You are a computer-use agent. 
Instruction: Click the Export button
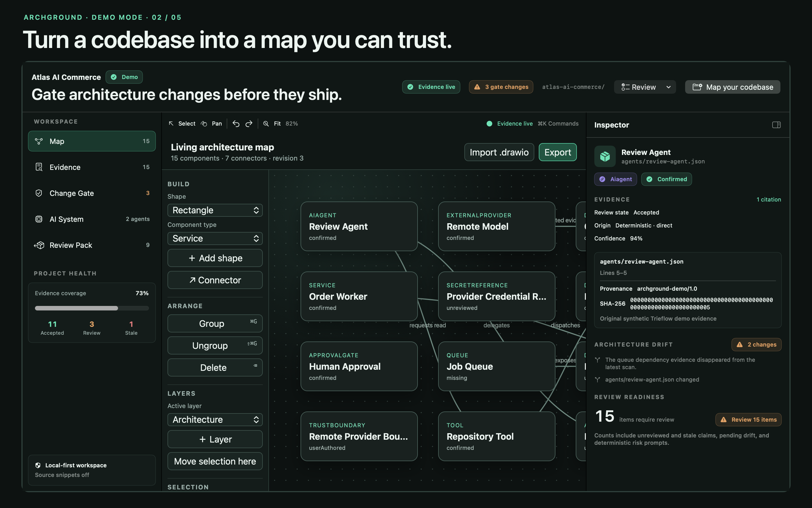pyautogui.click(x=557, y=152)
